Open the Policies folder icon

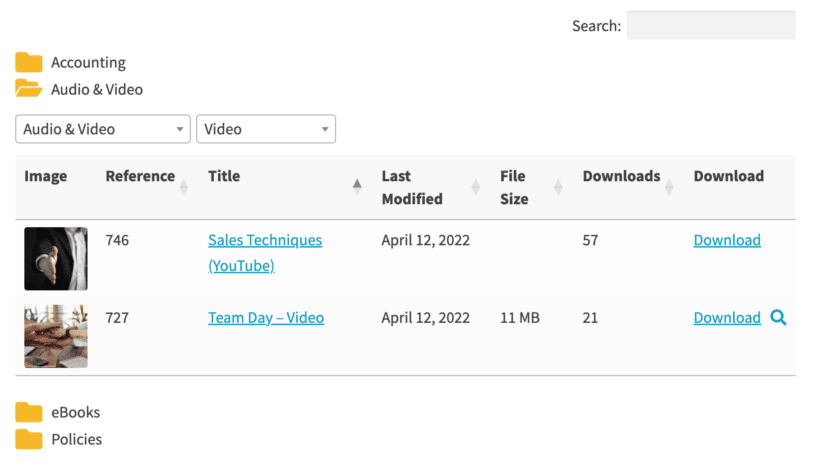tap(29, 439)
